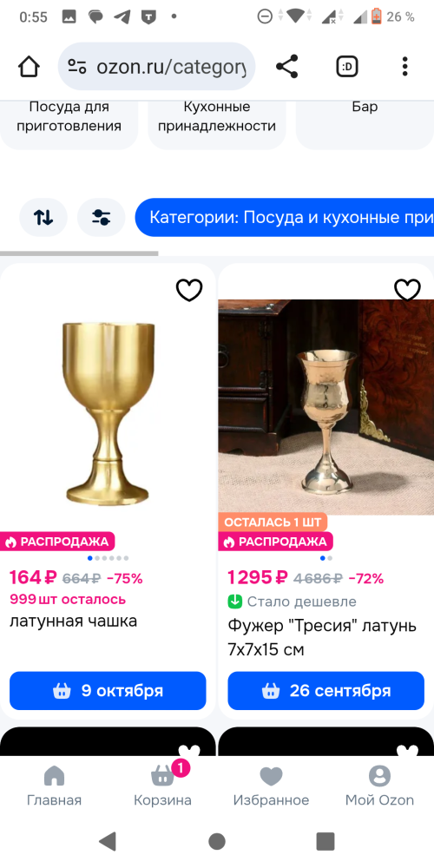
Task: Open Мой Ozon profile
Action: coord(380,785)
